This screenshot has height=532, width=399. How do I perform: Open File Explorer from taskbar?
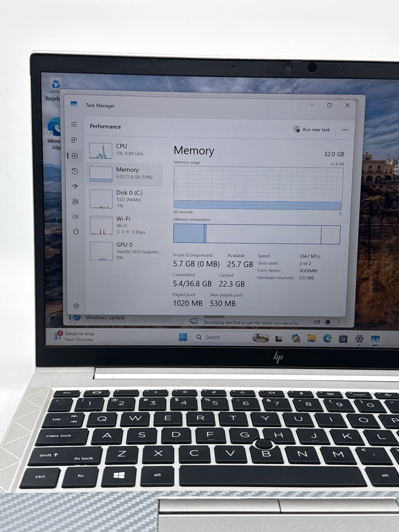[x=312, y=338]
